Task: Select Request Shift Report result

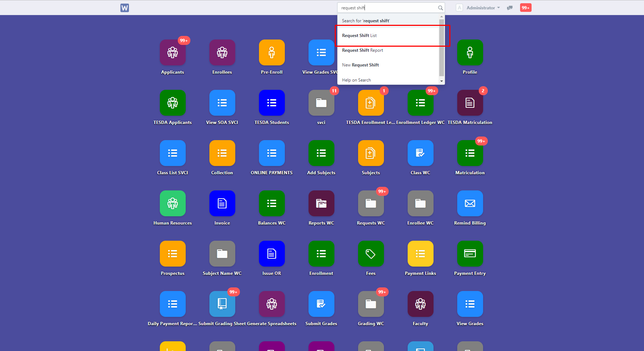Action: (388, 50)
